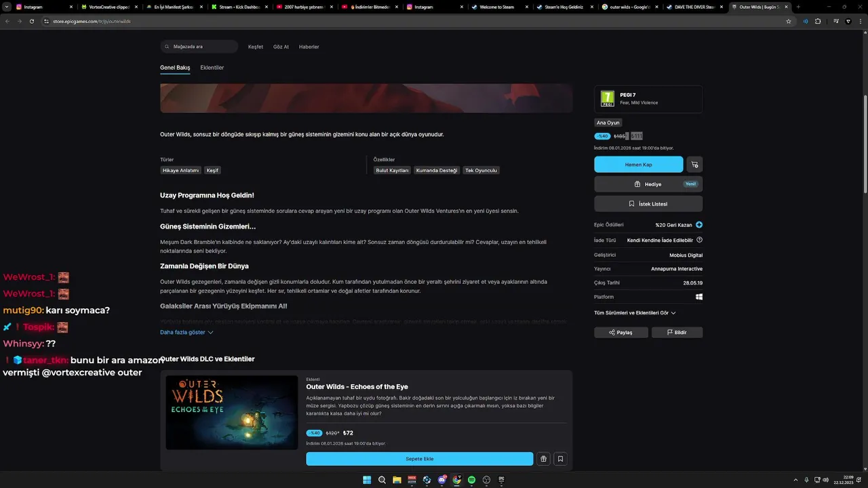Open Epic Games Launcher taskbar icon
The height and width of the screenshot is (488, 868).
(x=501, y=480)
